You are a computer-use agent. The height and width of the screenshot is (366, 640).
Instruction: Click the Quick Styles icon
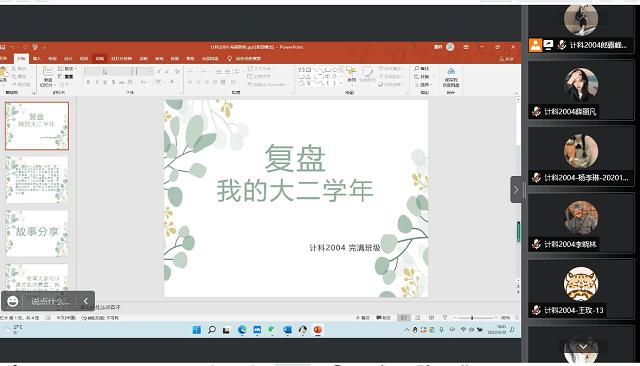368,73
